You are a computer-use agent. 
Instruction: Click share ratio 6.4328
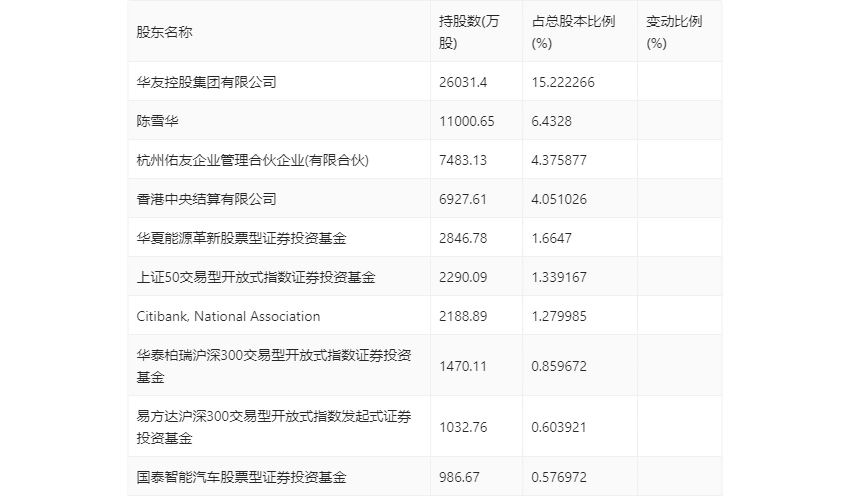click(x=551, y=121)
